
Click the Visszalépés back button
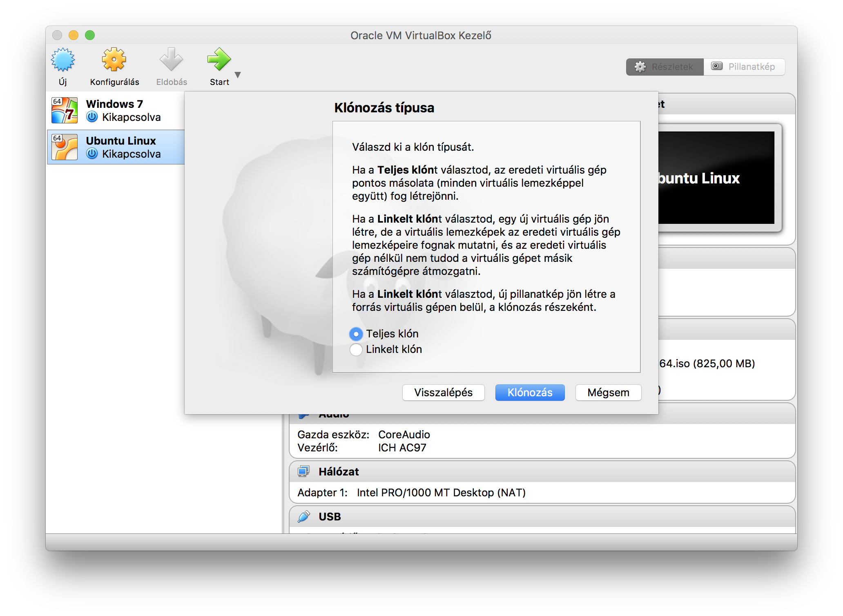coord(443,393)
